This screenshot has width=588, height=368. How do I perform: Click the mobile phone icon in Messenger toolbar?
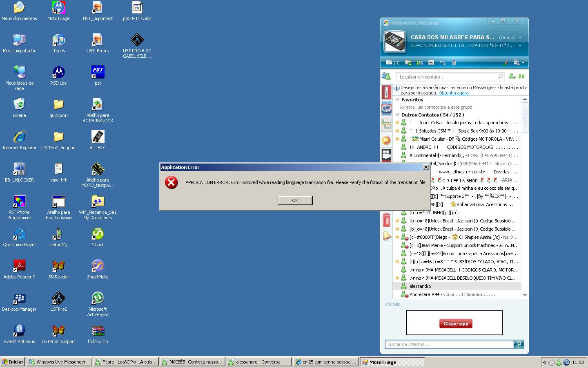pyautogui.click(x=454, y=63)
